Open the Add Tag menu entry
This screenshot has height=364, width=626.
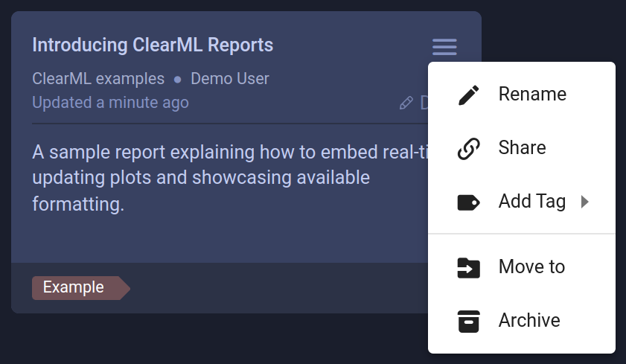[531, 202]
